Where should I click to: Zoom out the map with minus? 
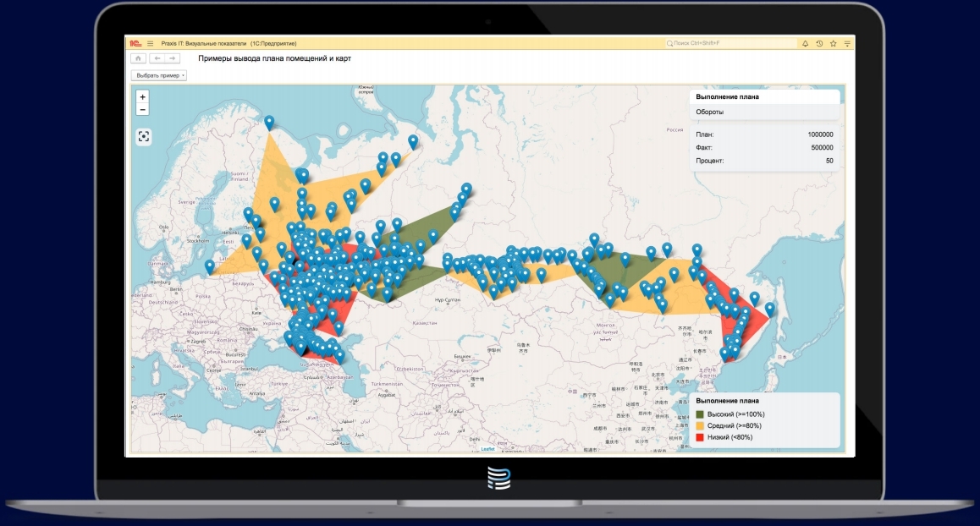click(x=142, y=109)
